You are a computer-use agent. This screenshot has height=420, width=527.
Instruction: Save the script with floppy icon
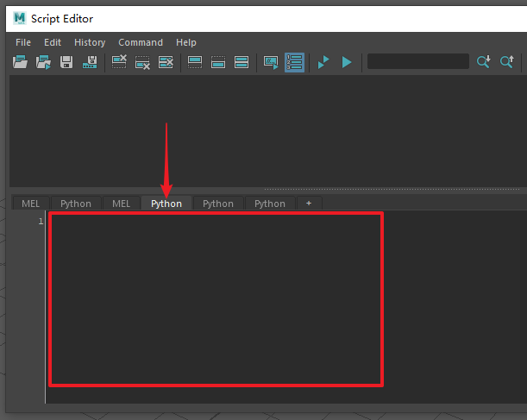[66, 62]
